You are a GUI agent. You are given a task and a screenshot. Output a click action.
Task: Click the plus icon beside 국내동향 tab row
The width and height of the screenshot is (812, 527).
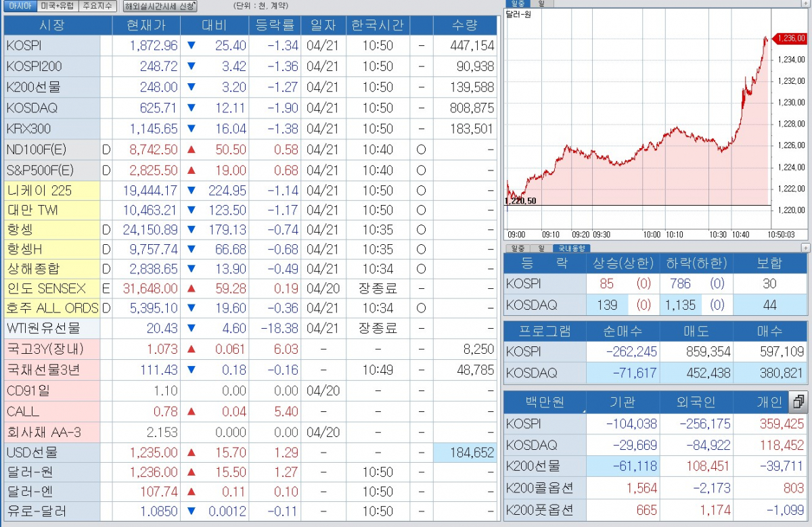[x=805, y=248]
